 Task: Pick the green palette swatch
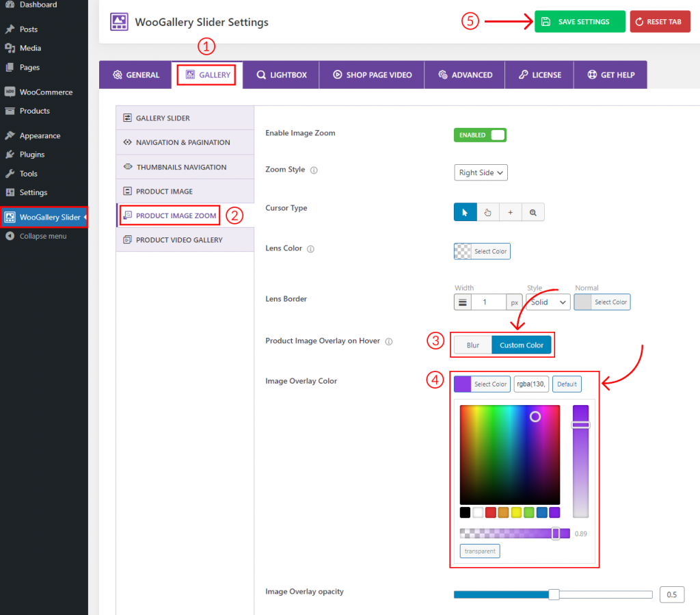click(x=529, y=512)
